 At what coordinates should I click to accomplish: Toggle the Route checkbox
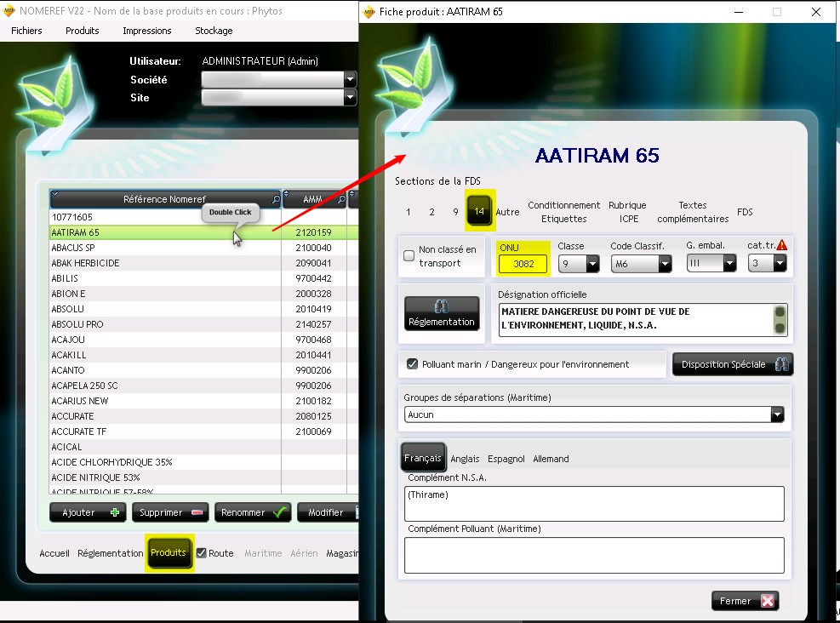coord(202,553)
